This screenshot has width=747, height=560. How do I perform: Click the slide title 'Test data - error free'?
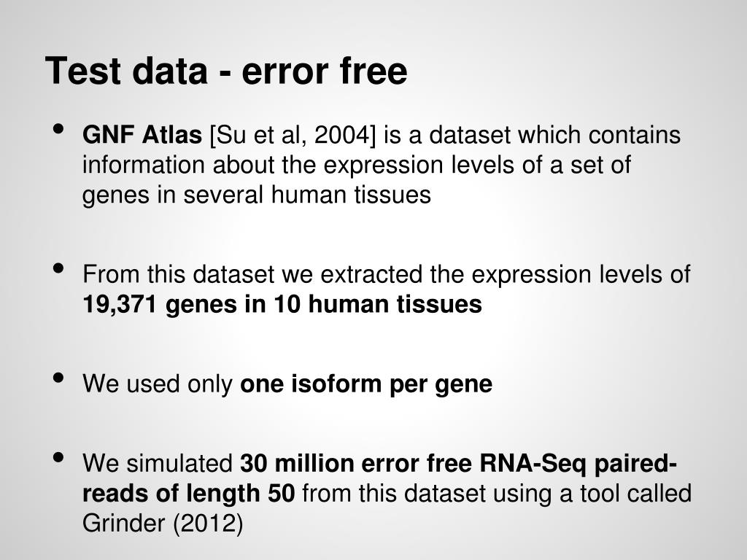(226, 71)
